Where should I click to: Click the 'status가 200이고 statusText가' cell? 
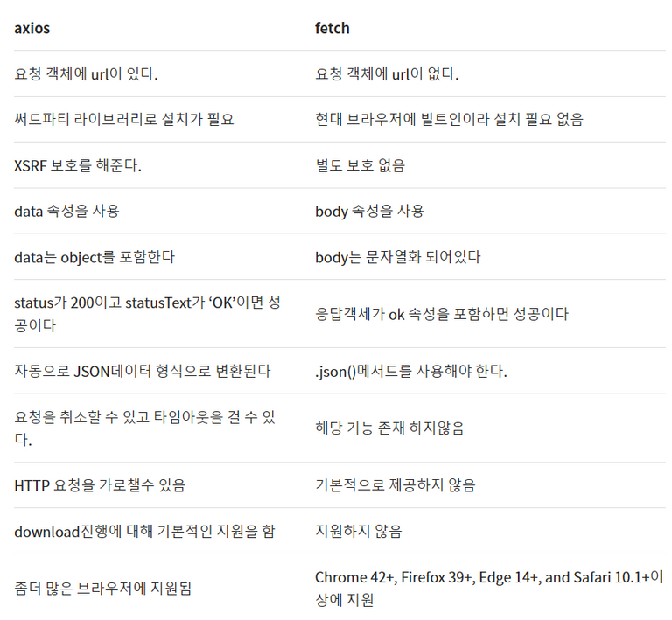[x=147, y=314]
